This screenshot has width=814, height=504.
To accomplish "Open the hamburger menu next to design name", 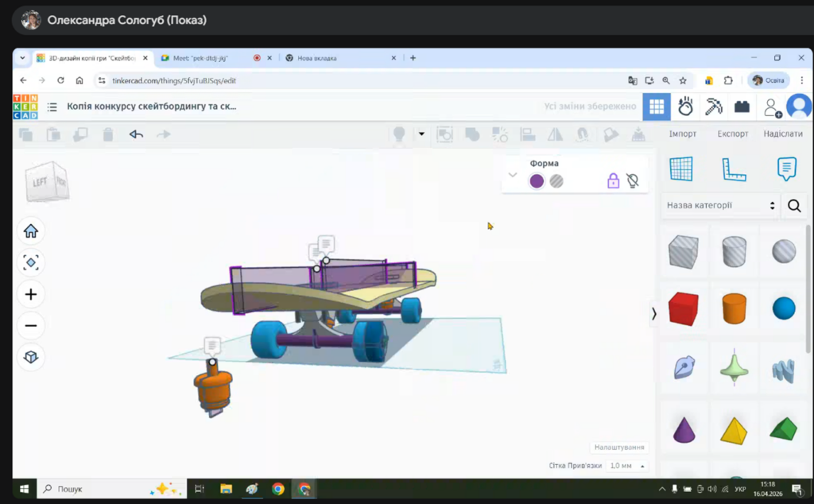I will [x=52, y=107].
